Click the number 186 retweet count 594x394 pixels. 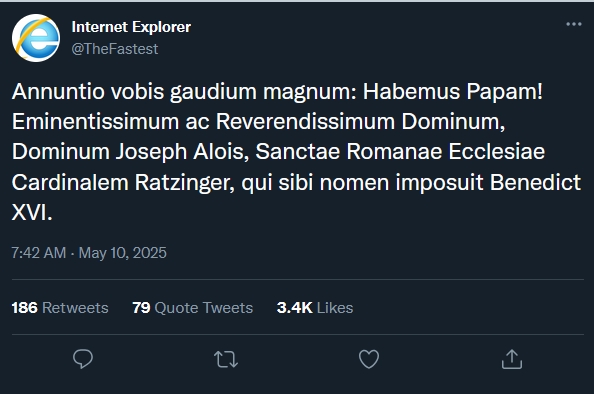pos(25,308)
